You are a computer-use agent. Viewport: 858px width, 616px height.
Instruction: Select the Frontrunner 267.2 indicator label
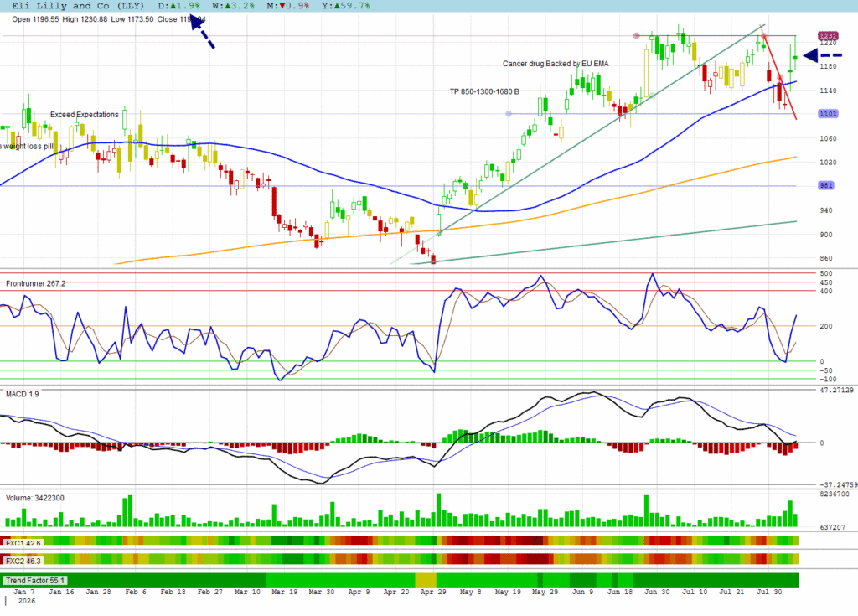pyautogui.click(x=35, y=283)
